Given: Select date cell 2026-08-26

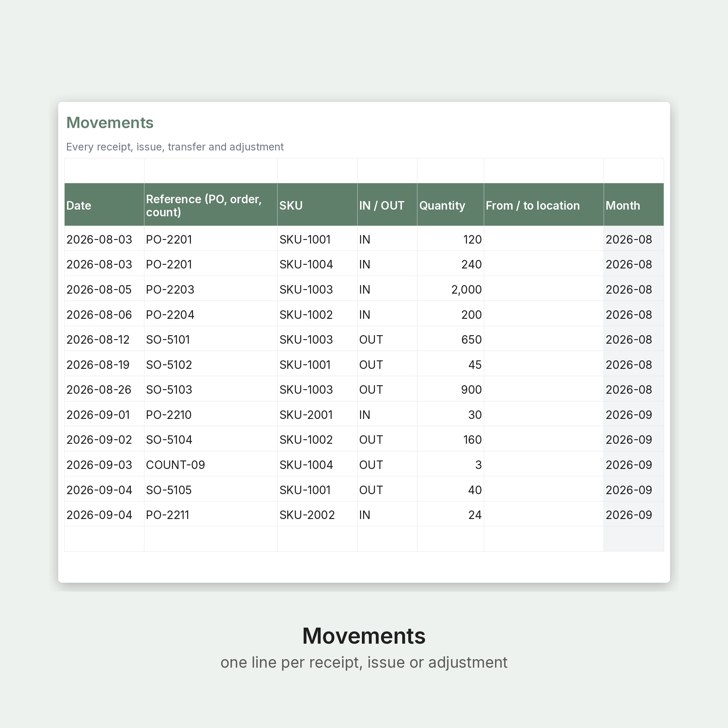Looking at the screenshot, I should [x=104, y=389].
